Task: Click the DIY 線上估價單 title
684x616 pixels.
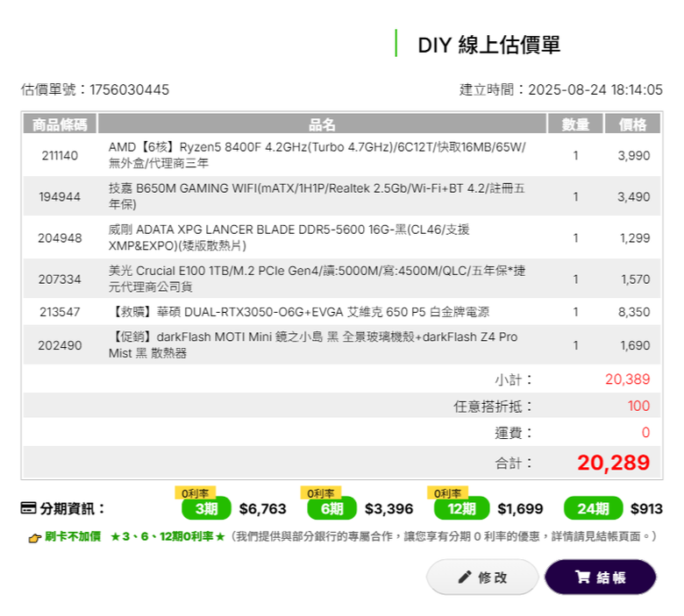Action: click(x=489, y=45)
